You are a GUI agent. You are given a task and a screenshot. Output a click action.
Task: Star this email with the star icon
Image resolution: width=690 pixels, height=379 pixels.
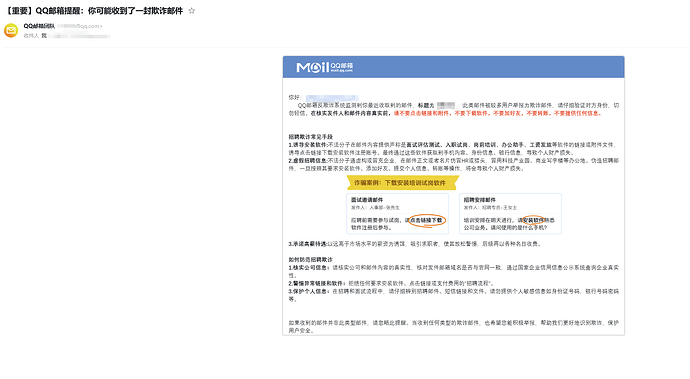pyautogui.click(x=191, y=11)
